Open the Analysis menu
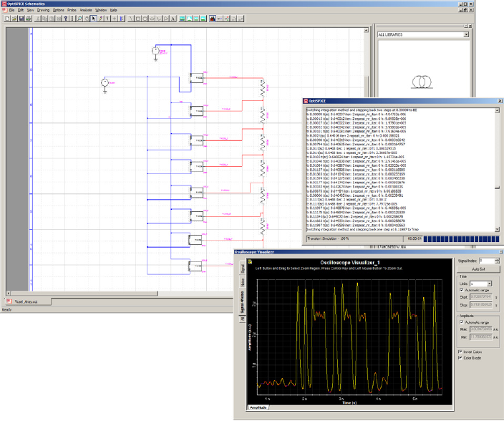 coord(84,10)
